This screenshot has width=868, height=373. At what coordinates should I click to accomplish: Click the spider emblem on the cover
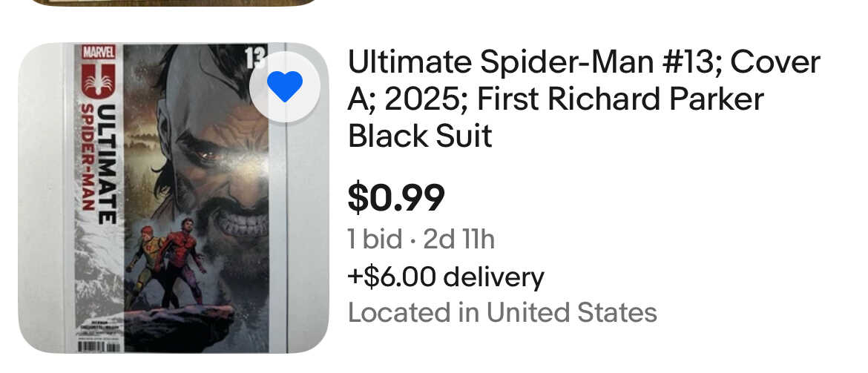[x=99, y=81]
